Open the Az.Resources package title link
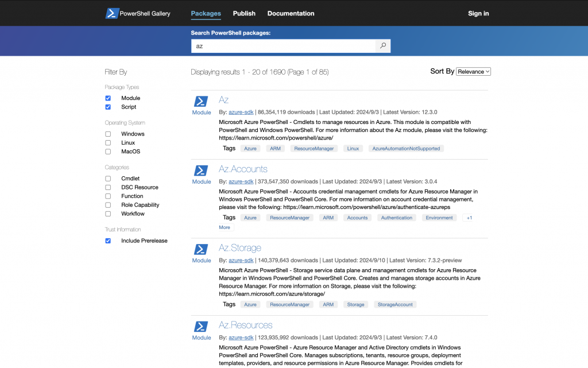 [246, 325]
